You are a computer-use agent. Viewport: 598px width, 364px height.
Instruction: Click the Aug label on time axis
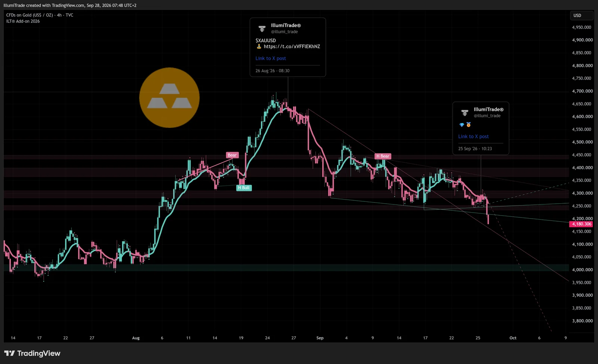click(136, 338)
